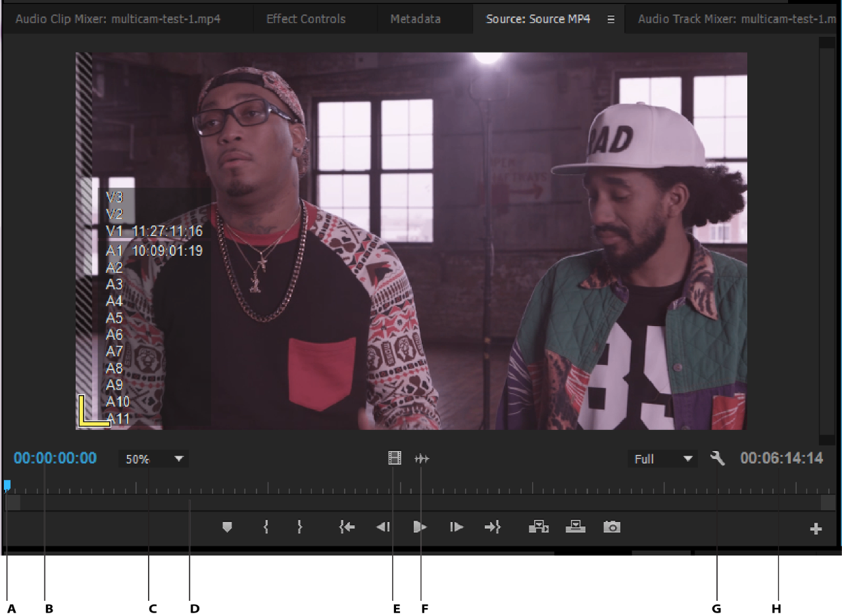Click the Overwrite edit icon
This screenshot has width=842, height=616.
pos(576,527)
